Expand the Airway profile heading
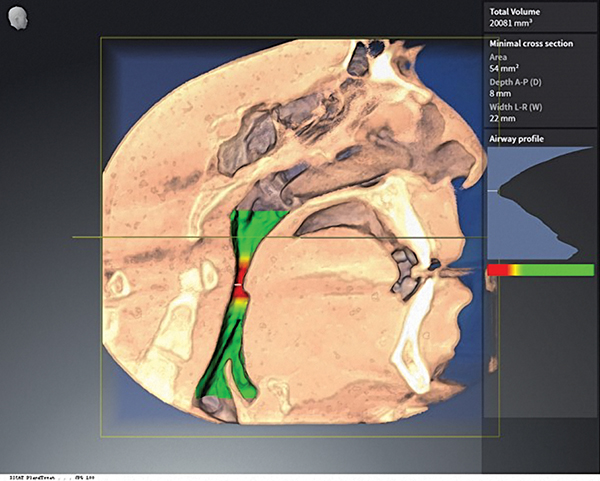Viewport: 600px width, 481px height. click(x=516, y=137)
